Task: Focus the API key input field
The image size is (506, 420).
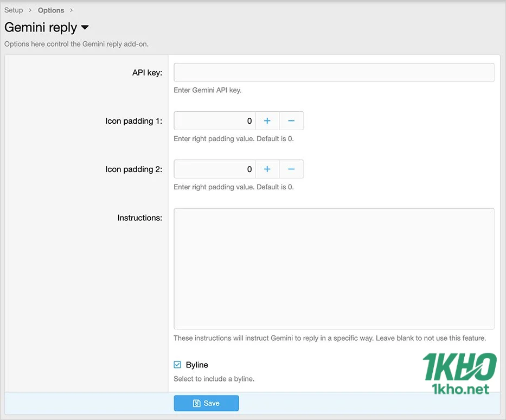Action: tap(334, 72)
